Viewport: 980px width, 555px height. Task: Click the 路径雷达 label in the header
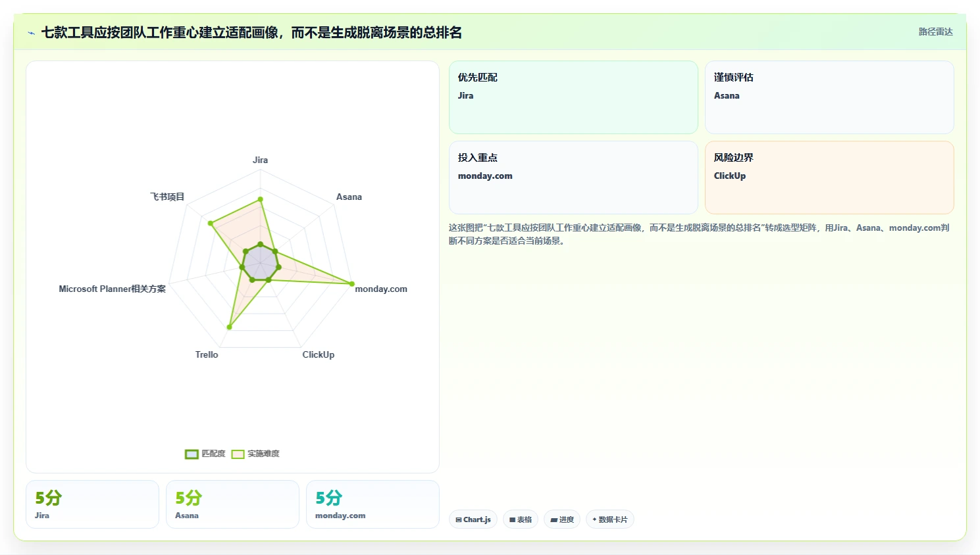click(935, 32)
